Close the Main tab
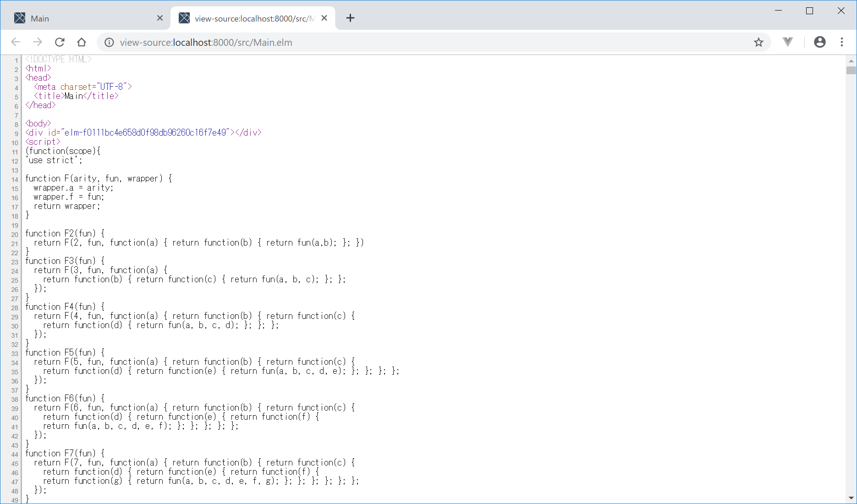Viewport: 857px width, 504px height. click(x=160, y=18)
